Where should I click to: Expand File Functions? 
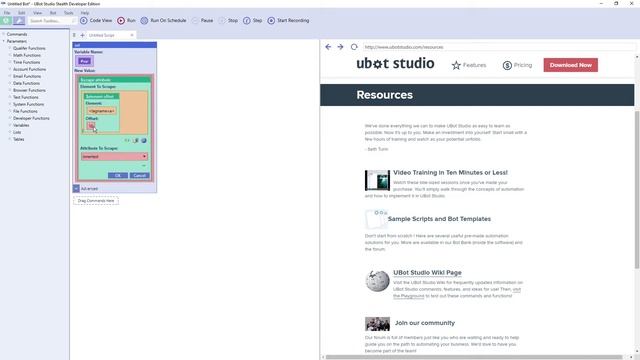(10, 111)
